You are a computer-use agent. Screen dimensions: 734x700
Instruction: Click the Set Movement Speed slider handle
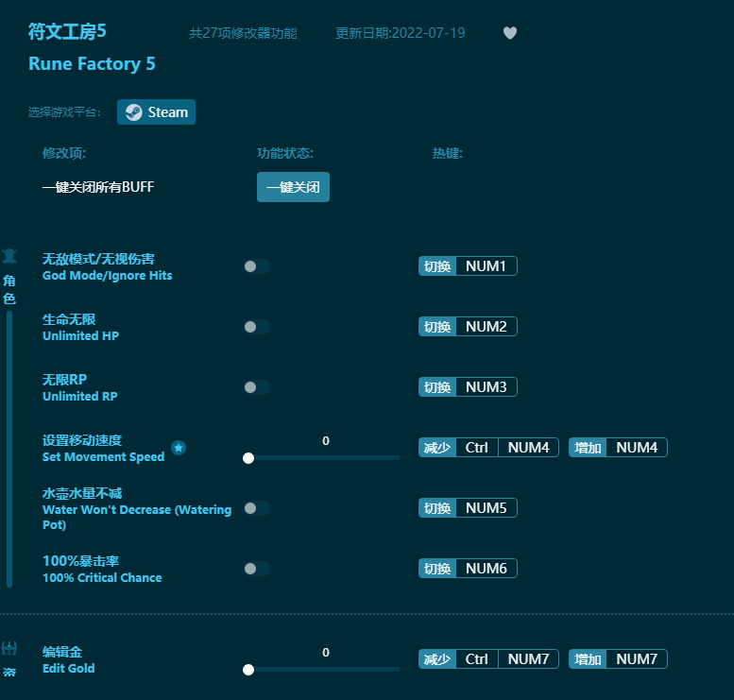[248, 458]
